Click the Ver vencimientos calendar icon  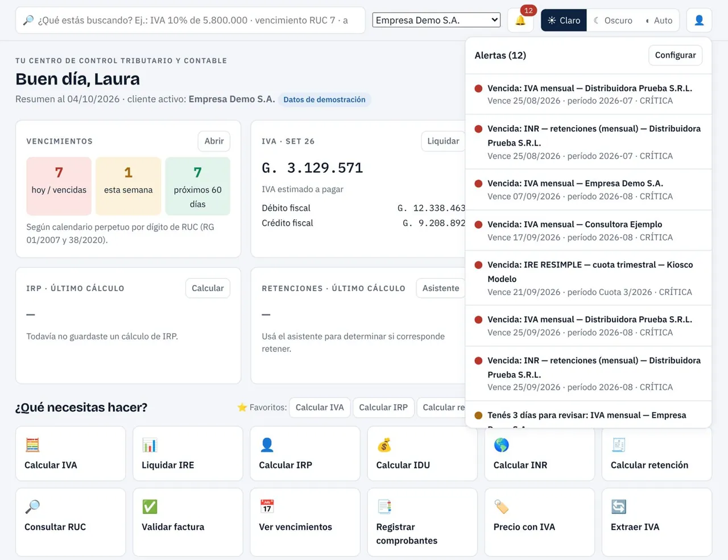pyautogui.click(x=267, y=507)
